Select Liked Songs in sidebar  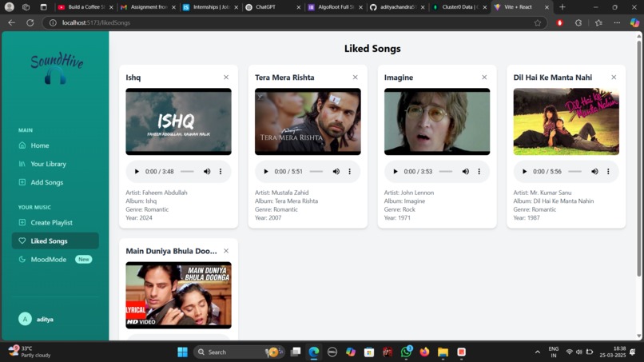tap(55, 241)
